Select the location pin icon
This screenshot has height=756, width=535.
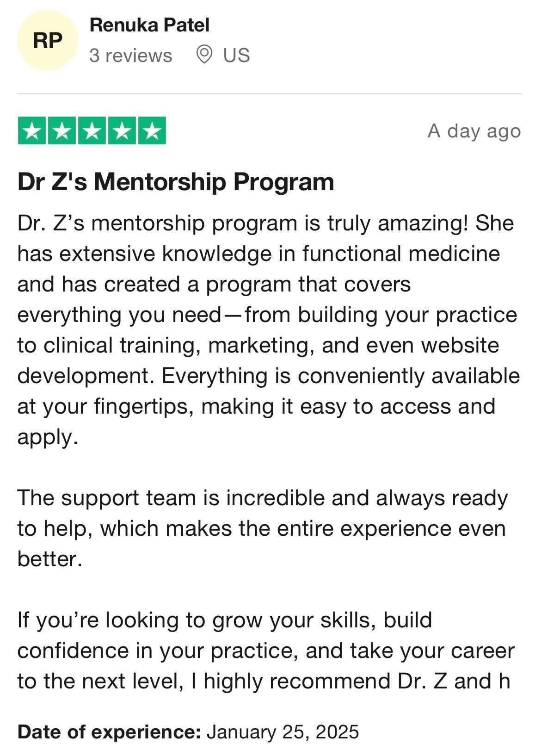204,55
